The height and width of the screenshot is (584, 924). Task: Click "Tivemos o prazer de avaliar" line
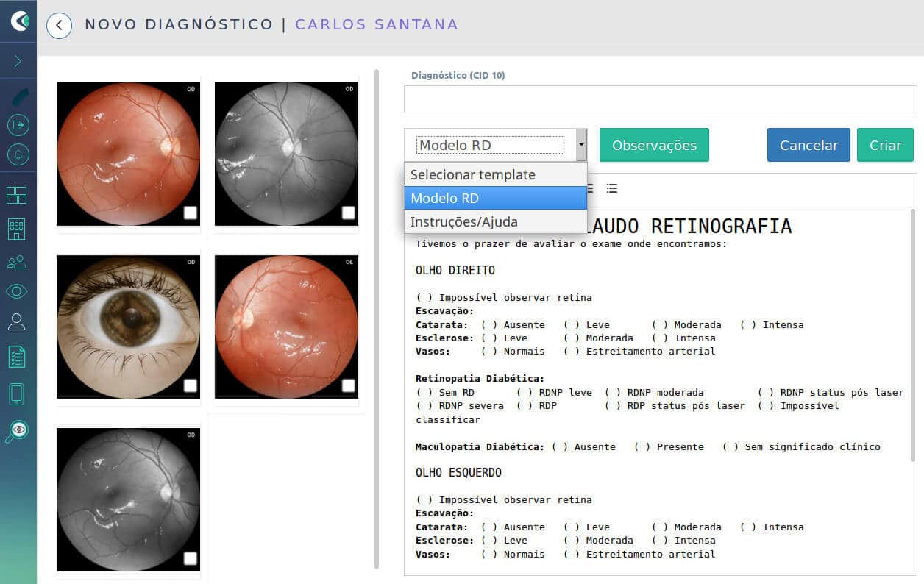click(x=571, y=243)
